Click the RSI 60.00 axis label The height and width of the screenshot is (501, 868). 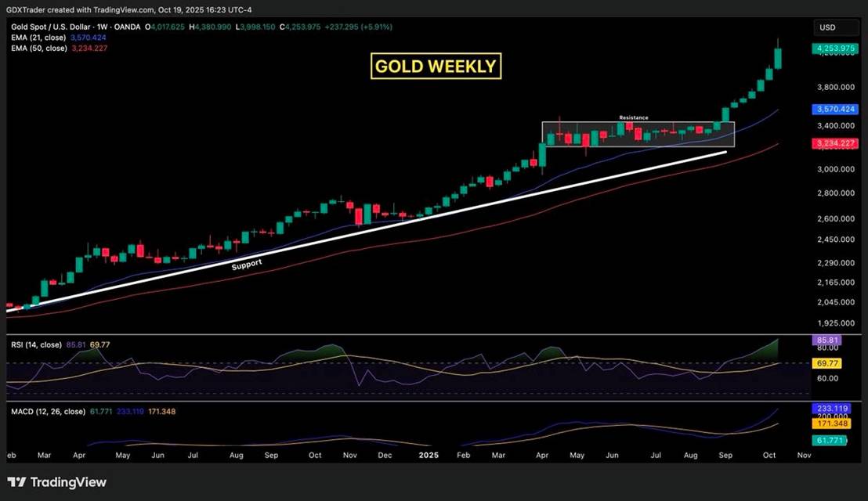coord(827,378)
